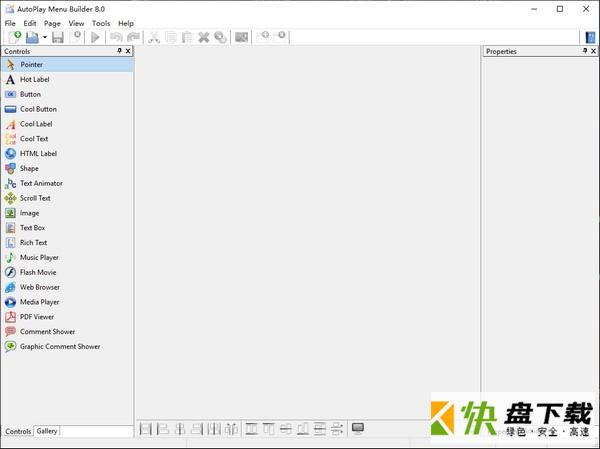Open the File menu
The width and height of the screenshot is (600, 449).
tap(10, 23)
